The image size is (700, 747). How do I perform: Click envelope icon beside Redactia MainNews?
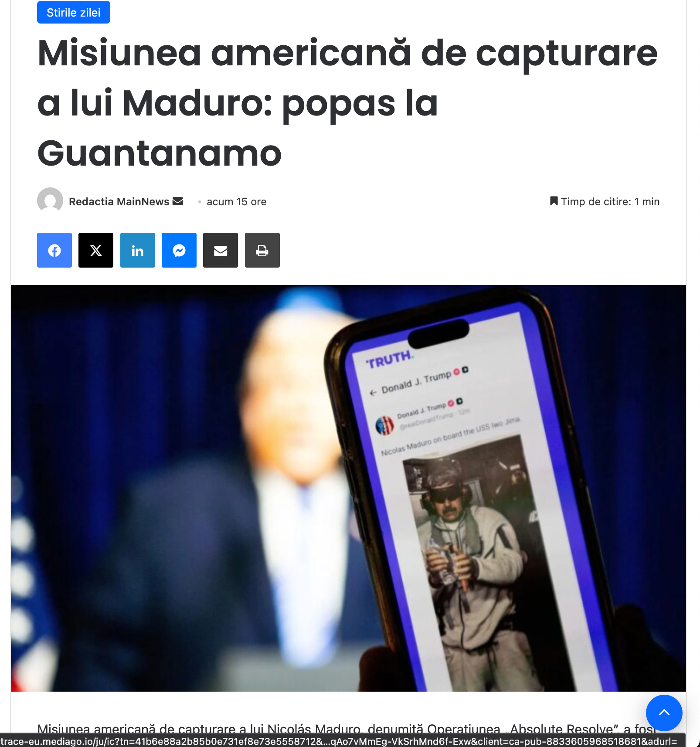pos(178,201)
